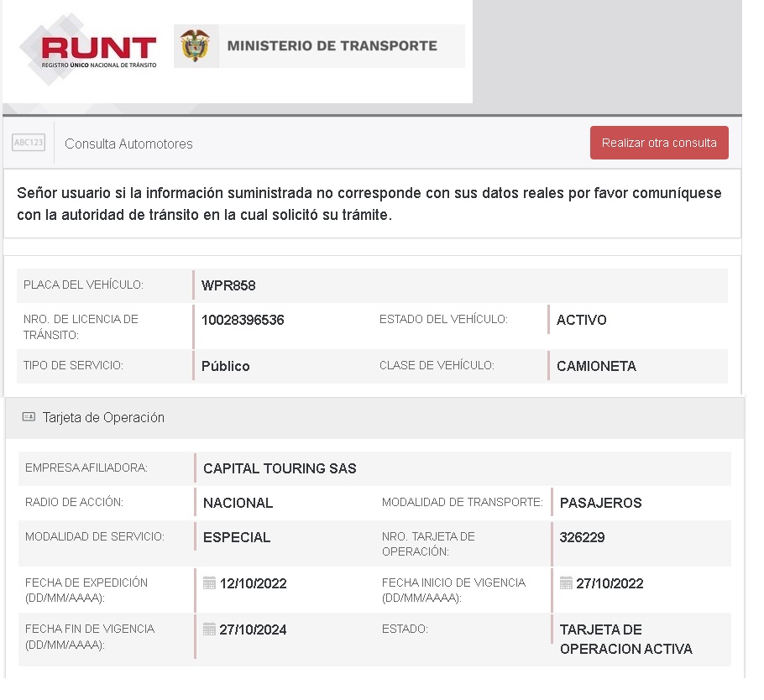The height and width of the screenshot is (700, 764).
Task: Click the Colombian coat of arms emblem
Action: [x=195, y=46]
